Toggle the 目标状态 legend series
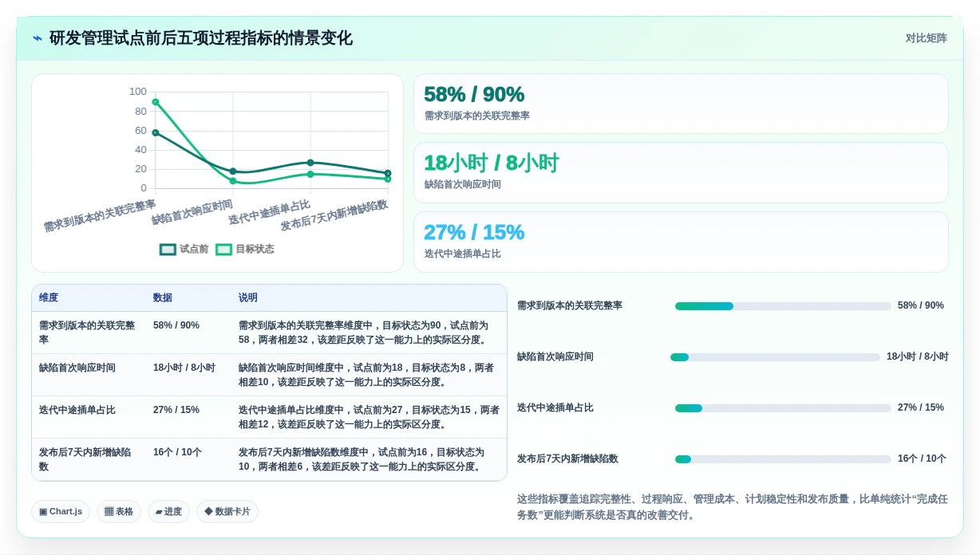Screen dimensions: 980x555 245,249
